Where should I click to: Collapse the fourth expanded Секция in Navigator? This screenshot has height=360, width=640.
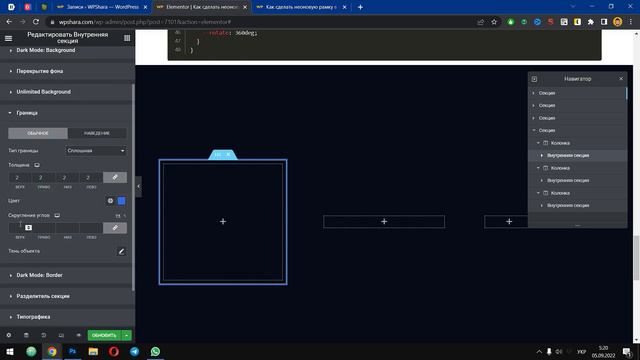point(533,131)
